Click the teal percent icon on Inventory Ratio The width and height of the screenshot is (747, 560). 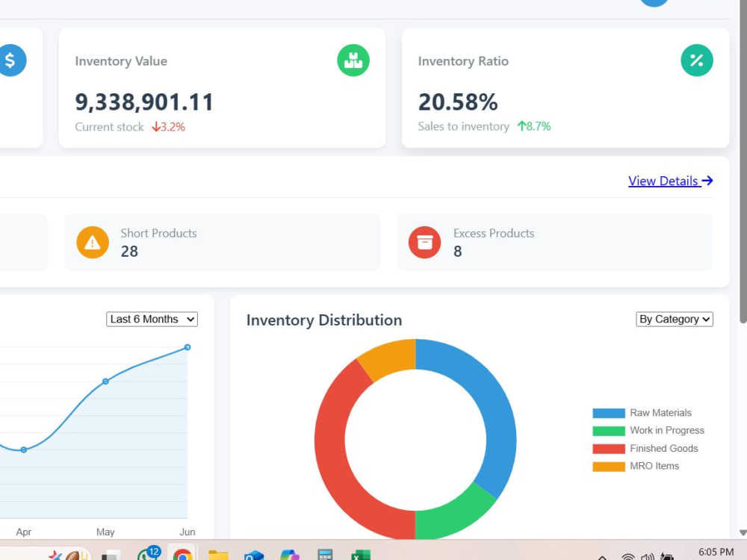tap(696, 60)
